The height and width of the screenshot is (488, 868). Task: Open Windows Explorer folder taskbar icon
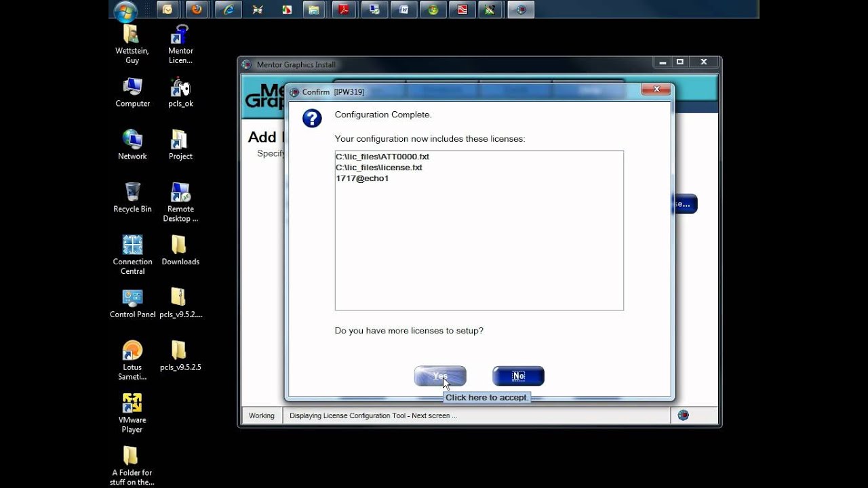pyautogui.click(x=313, y=9)
